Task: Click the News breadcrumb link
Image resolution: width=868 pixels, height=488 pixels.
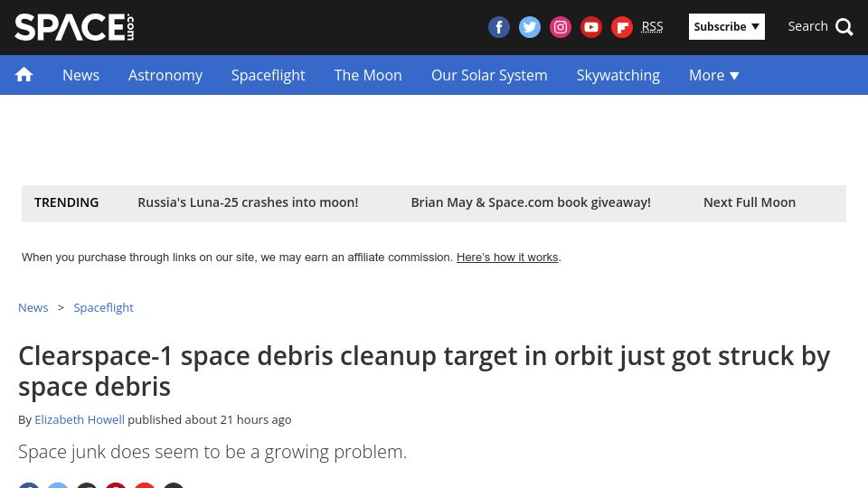Action: (x=33, y=307)
